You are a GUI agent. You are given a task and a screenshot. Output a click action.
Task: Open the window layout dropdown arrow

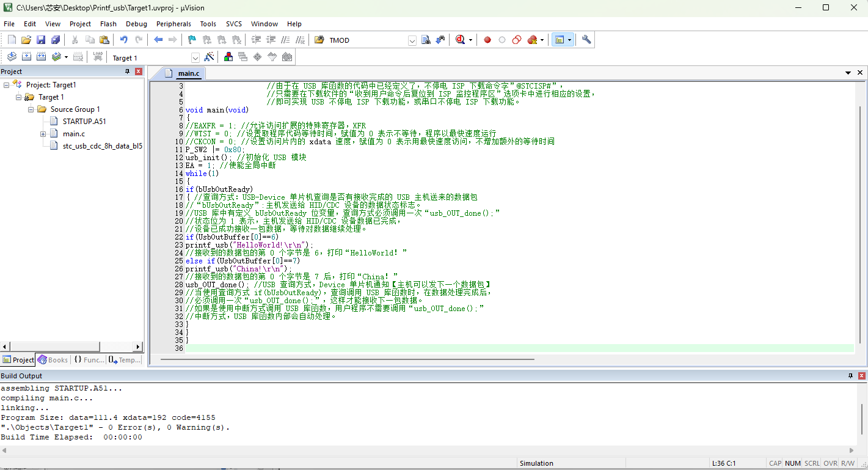569,40
